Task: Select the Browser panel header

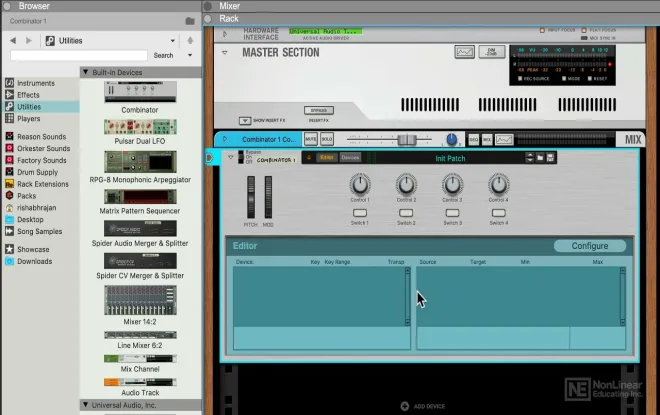Action: (x=34, y=6)
